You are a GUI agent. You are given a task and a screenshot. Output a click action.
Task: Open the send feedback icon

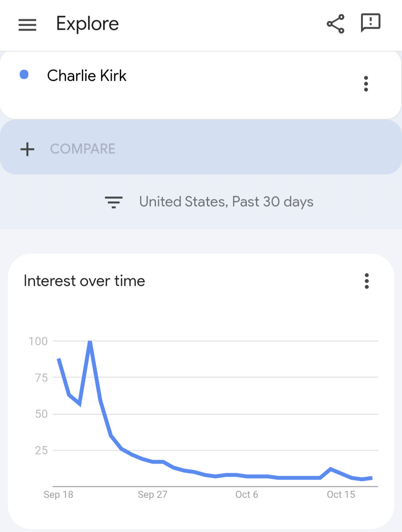(x=370, y=23)
